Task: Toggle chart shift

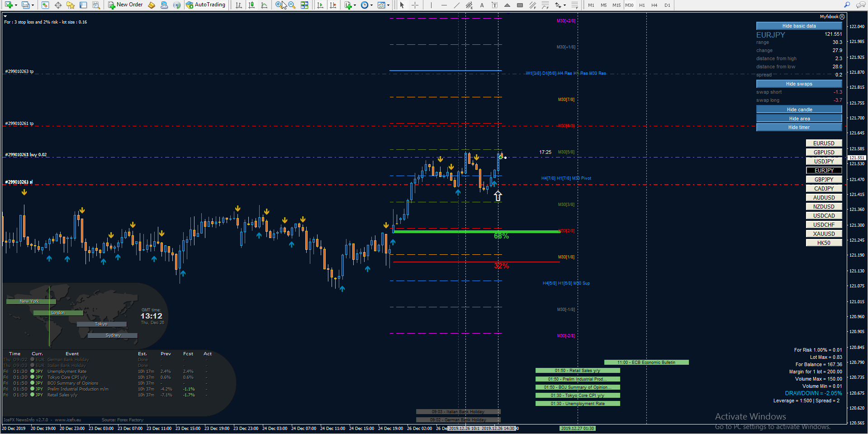Action: [x=333, y=5]
